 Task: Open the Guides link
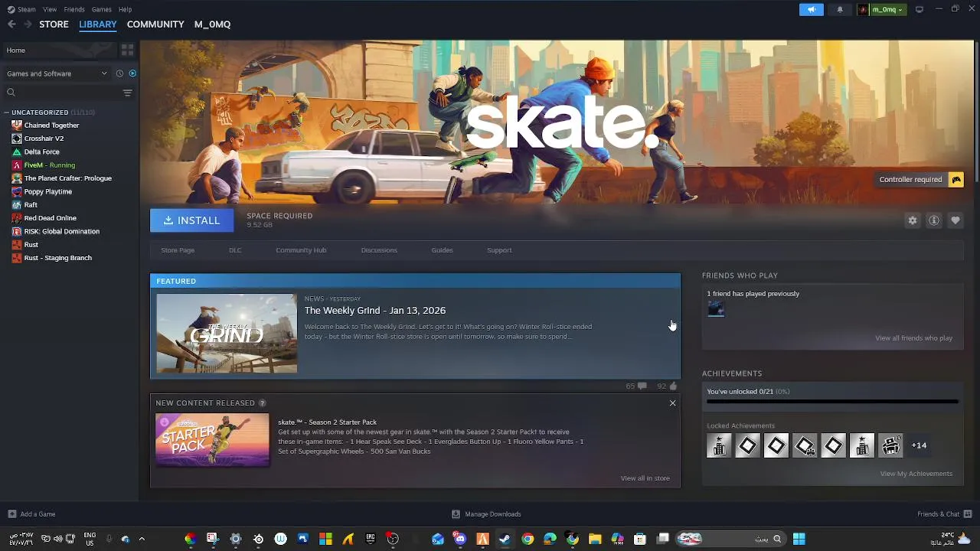point(442,250)
